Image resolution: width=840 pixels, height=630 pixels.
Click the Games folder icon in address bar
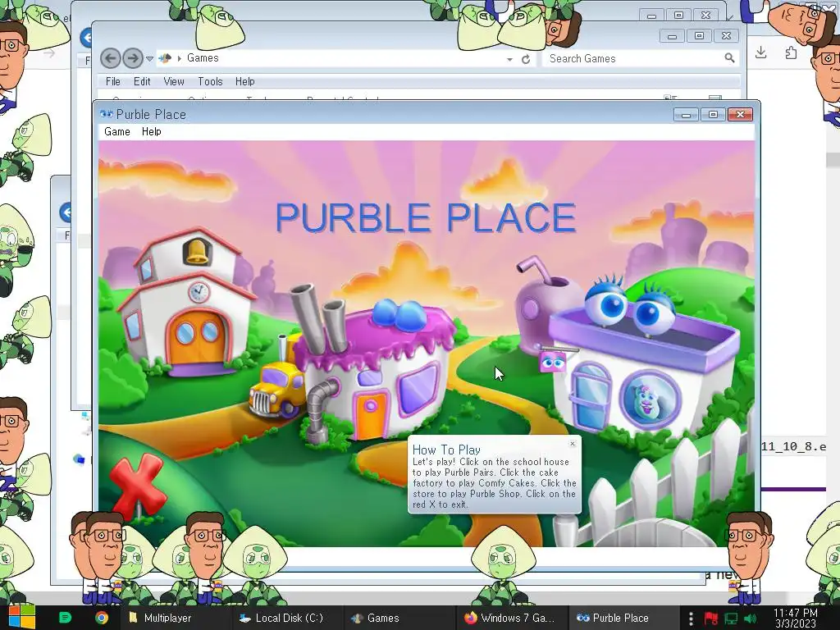165,58
